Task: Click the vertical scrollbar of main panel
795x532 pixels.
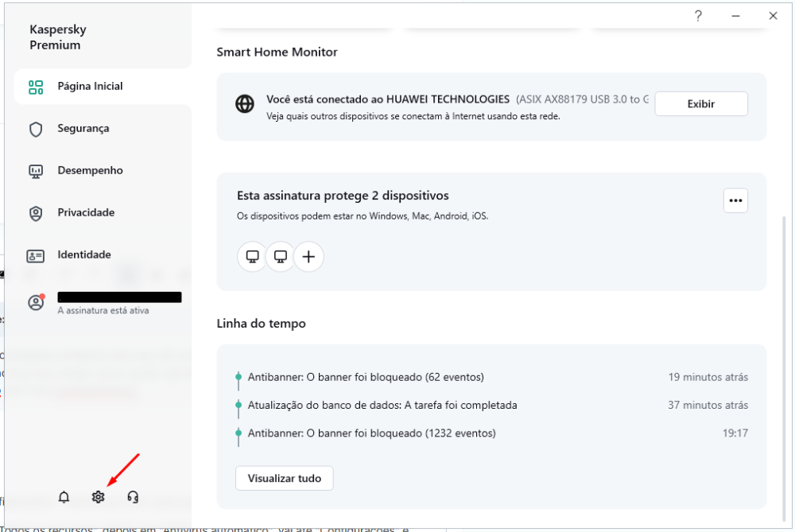Action: point(784,370)
